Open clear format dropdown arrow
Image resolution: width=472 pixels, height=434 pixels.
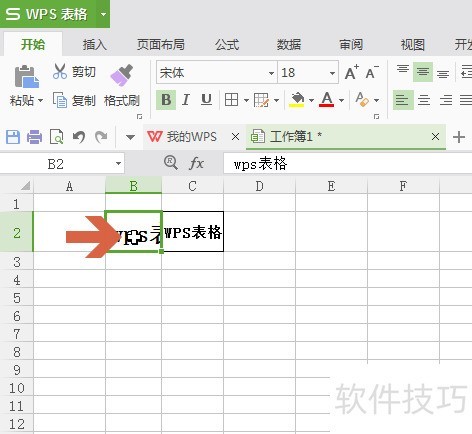click(x=377, y=100)
